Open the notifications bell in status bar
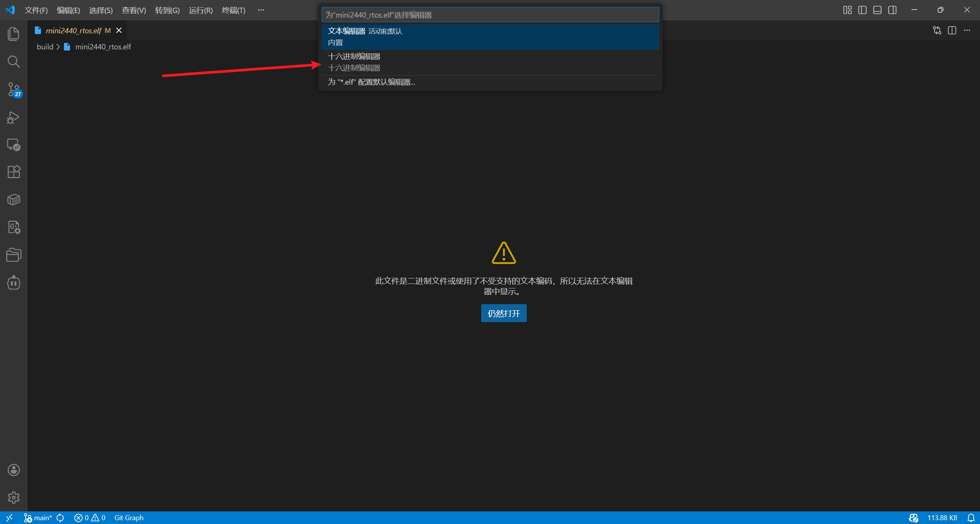This screenshot has height=524, width=980. click(x=971, y=518)
